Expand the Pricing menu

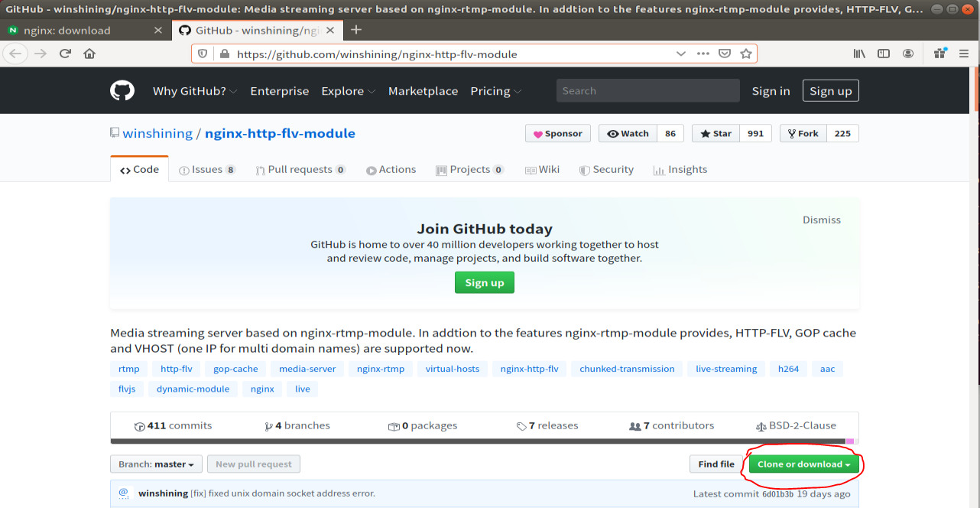pyautogui.click(x=496, y=91)
